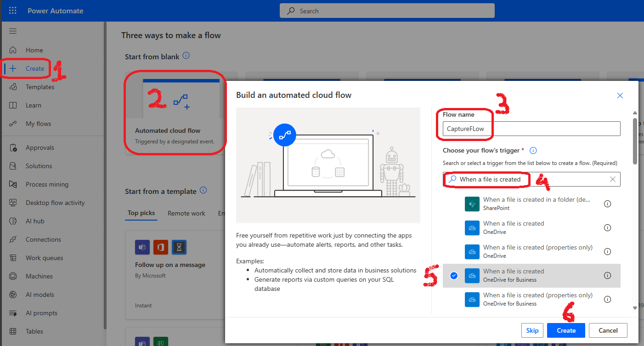Image resolution: width=644 pixels, height=346 pixels.
Task: Click the Connections plug icon
Action: click(13, 239)
